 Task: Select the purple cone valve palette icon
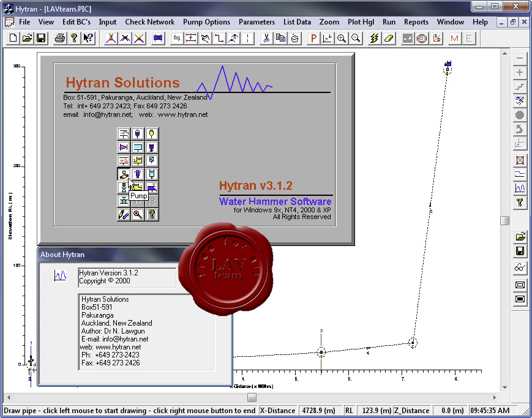pos(124,147)
